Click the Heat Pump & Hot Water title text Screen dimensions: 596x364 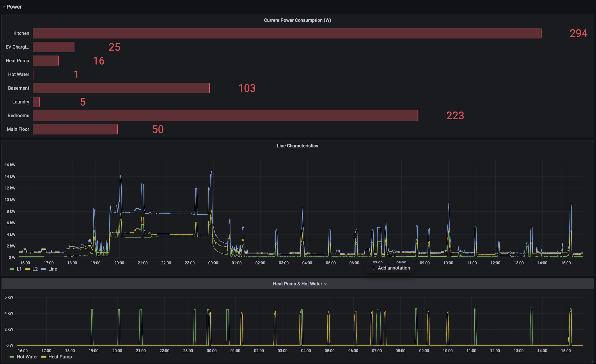pyautogui.click(x=297, y=284)
